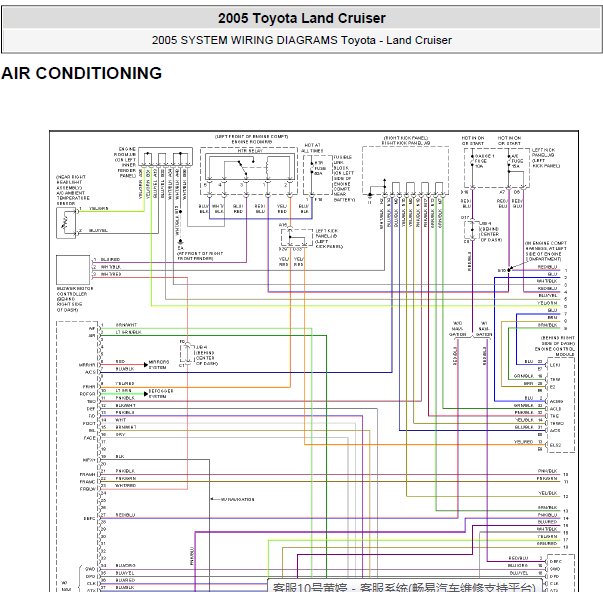This screenshot has height=592, width=603.
Task: Select the "MIRRORS SYSTEM" reference label
Action: tap(158, 364)
